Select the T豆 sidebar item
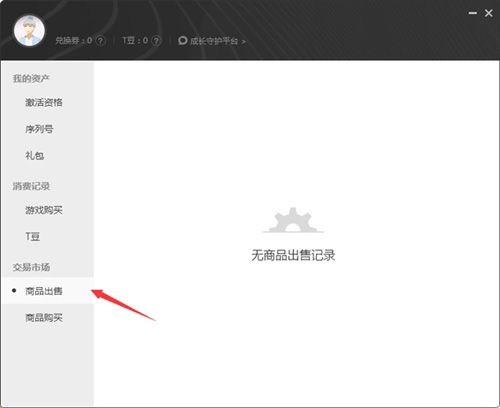The height and width of the screenshot is (408, 500). [x=33, y=237]
